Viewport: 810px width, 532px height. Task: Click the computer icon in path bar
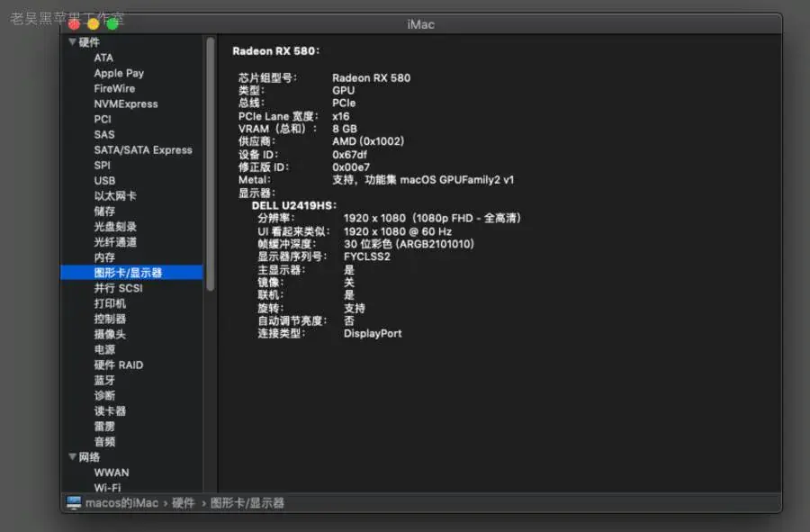coord(74,502)
